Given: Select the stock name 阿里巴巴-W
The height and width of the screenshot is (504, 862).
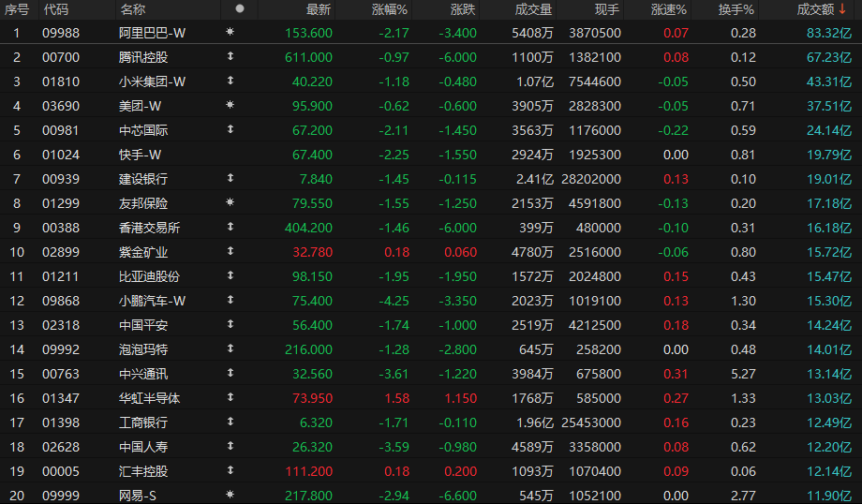Looking at the screenshot, I should 153,33.
